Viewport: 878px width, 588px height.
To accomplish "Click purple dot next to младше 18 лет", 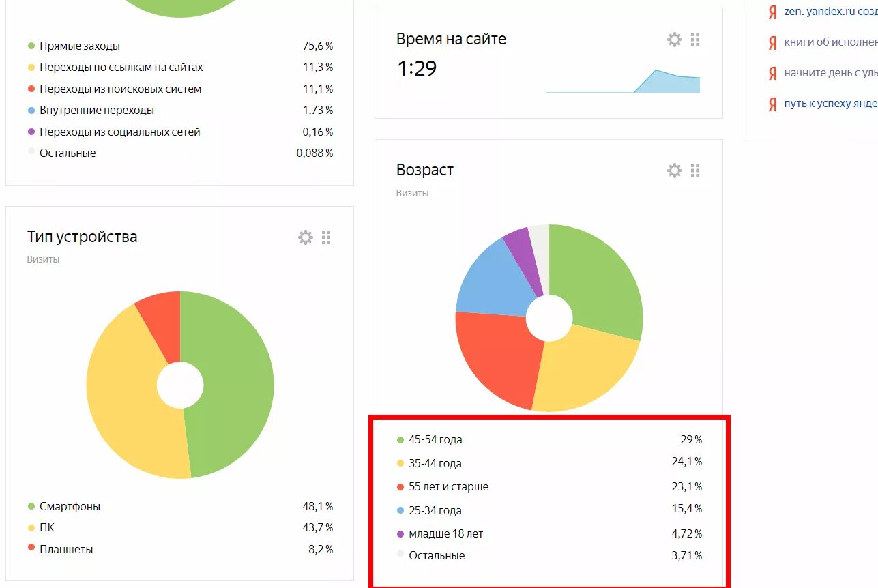I will [400, 534].
